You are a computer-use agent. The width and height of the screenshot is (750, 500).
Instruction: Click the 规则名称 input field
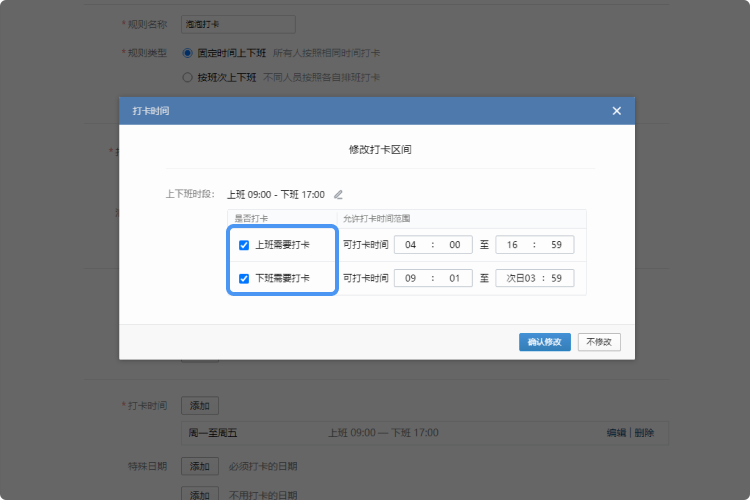coord(238,24)
